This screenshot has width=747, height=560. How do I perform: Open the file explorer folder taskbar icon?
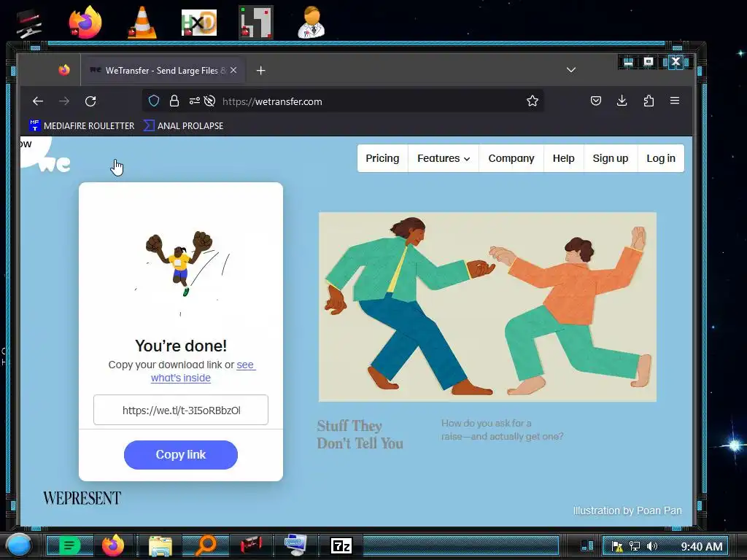click(160, 545)
